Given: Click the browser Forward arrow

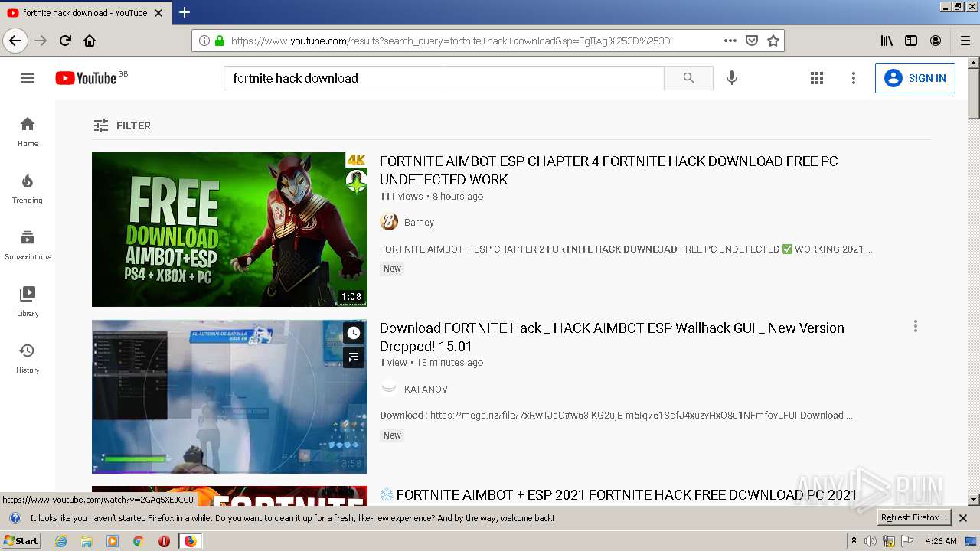Looking at the screenshot, I should 41,41.
